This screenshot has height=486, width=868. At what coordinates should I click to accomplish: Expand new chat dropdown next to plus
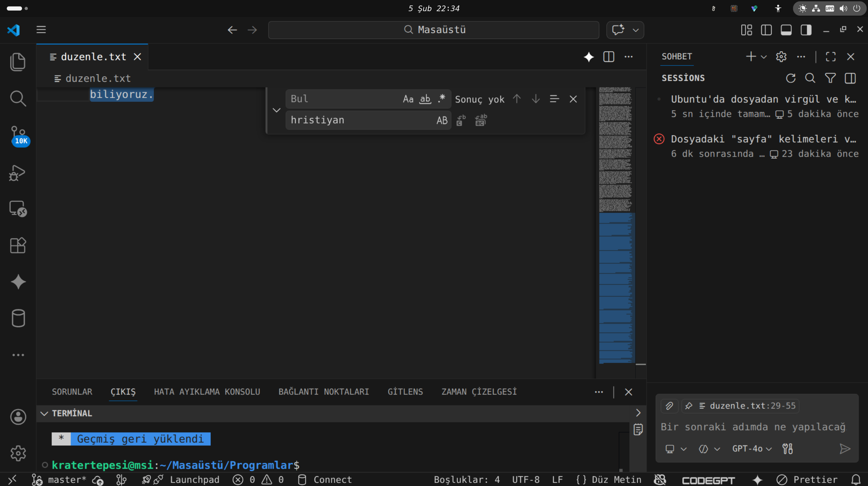pyautogui.click(x=764, y=57)
